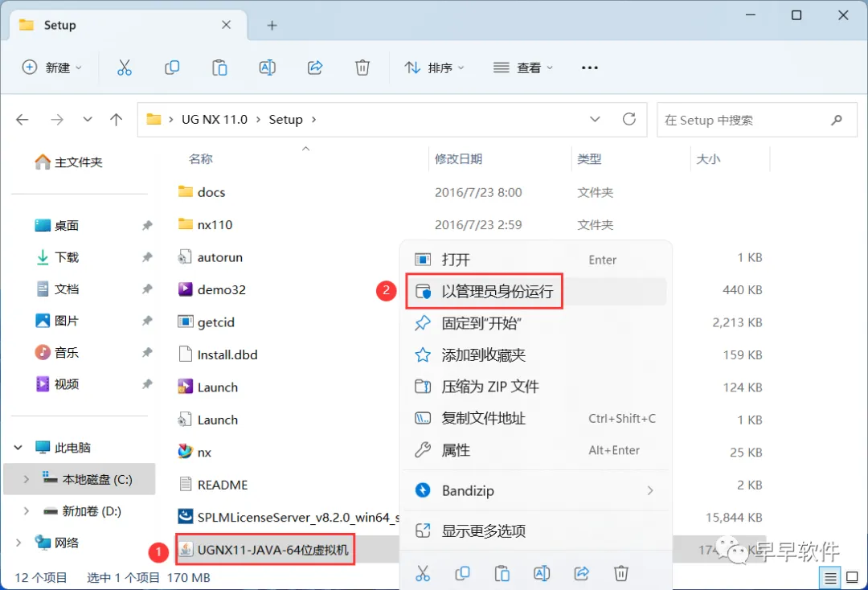Switch to large thumbnails view in status bar
The image size is (868, 590).
tap(853, 578)
